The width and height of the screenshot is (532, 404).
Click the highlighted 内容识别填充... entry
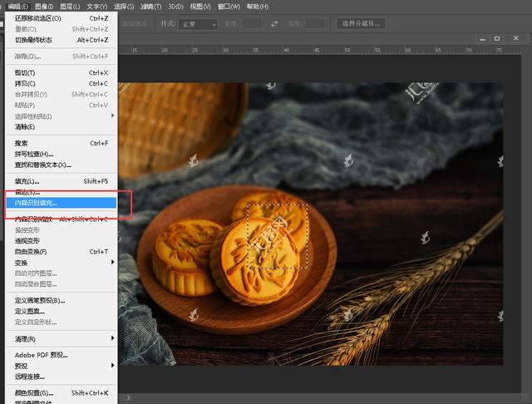pos(62,203)
